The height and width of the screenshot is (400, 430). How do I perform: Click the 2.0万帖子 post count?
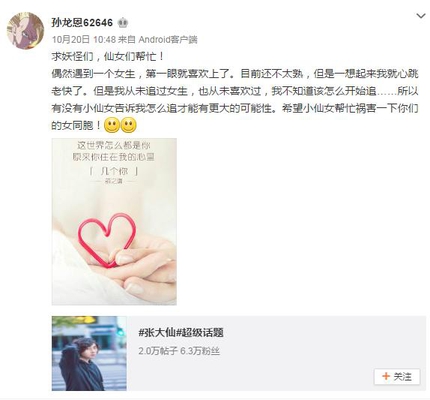click(x=158, y=351)
